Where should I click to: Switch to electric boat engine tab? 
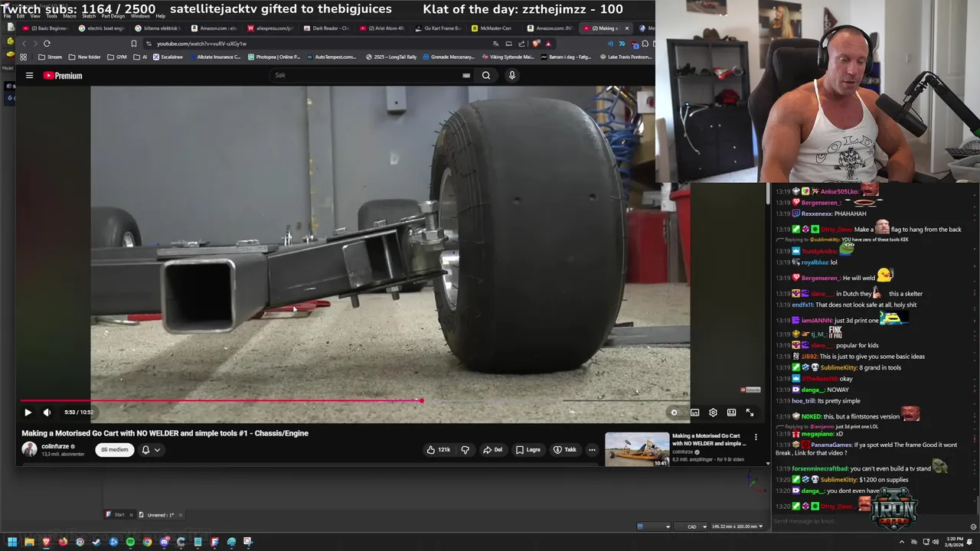coord(103,28)
